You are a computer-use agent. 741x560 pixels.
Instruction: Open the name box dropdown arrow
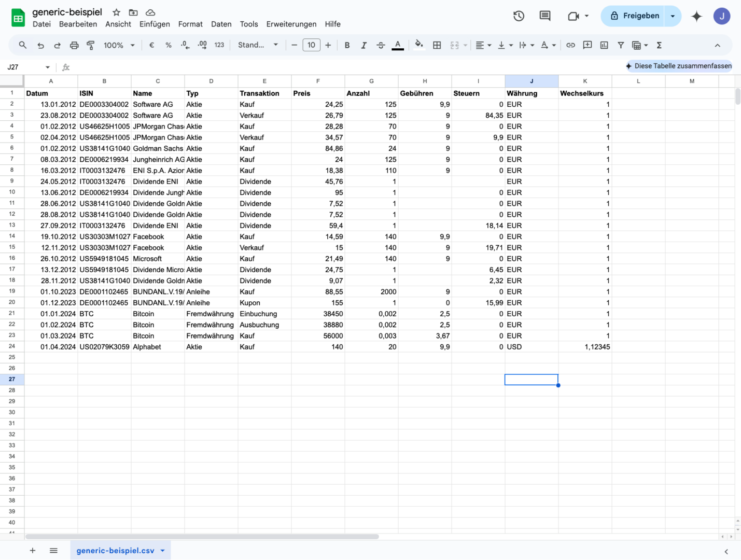point(48,67)
